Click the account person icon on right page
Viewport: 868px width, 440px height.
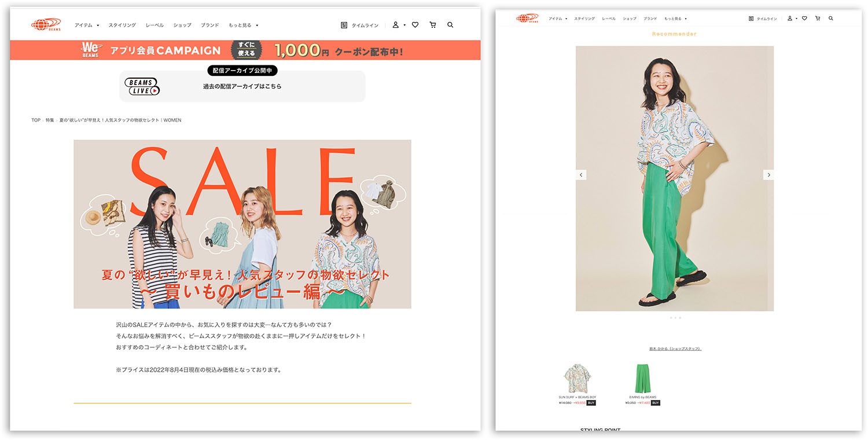[x=790, y=19]
